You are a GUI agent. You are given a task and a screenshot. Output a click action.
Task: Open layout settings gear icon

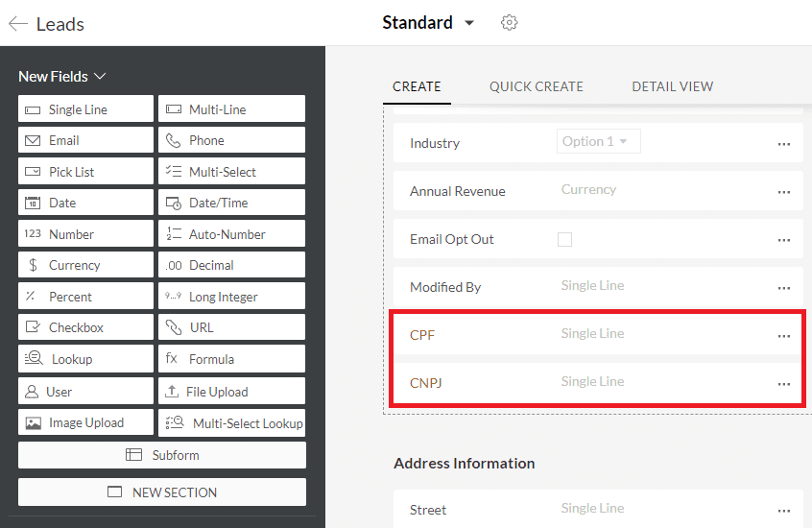coord(510,23)
